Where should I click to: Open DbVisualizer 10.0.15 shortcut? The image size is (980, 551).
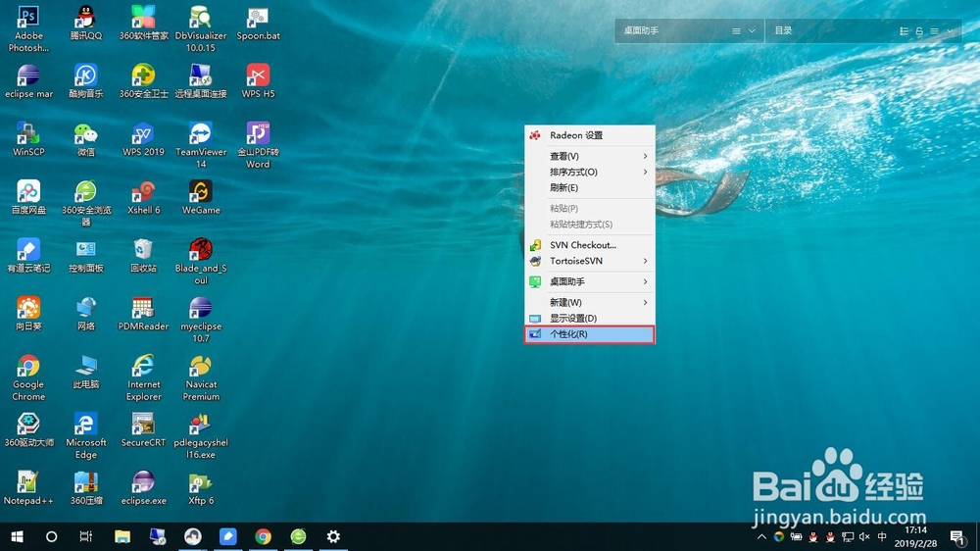pyautogui.click(x=201, y=28)
